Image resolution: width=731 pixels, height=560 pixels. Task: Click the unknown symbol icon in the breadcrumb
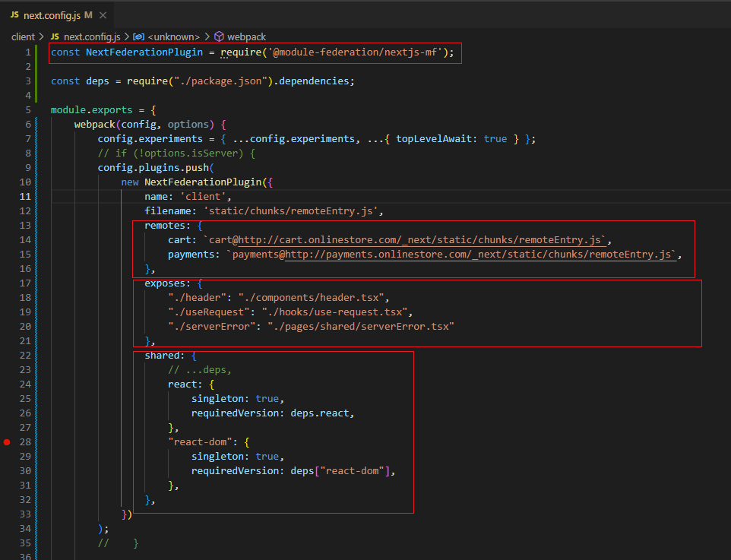click(138, 36)
